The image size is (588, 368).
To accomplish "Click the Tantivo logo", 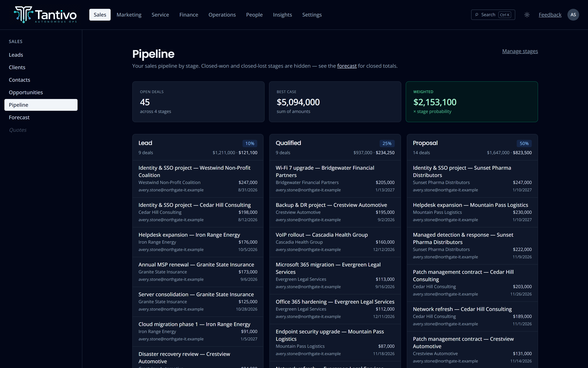I will coord(45,15).
